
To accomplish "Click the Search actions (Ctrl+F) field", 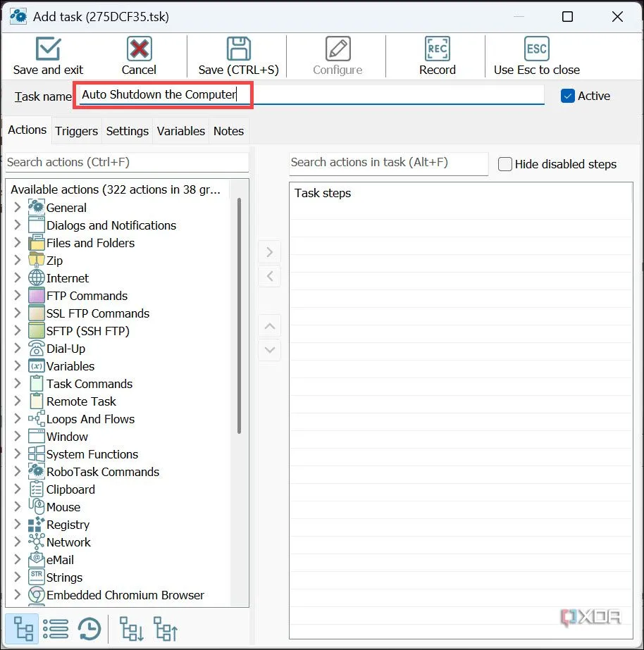I will click(128, 162).
